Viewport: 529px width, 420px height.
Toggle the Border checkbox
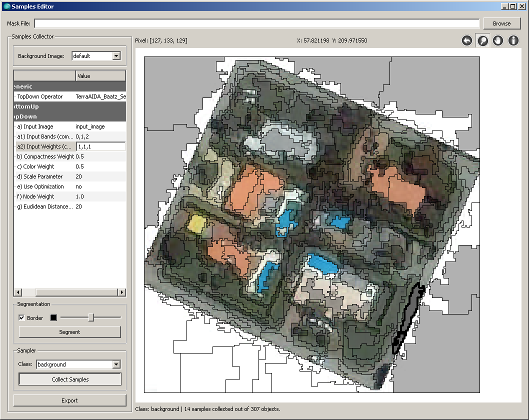click(x=22, y=318)
